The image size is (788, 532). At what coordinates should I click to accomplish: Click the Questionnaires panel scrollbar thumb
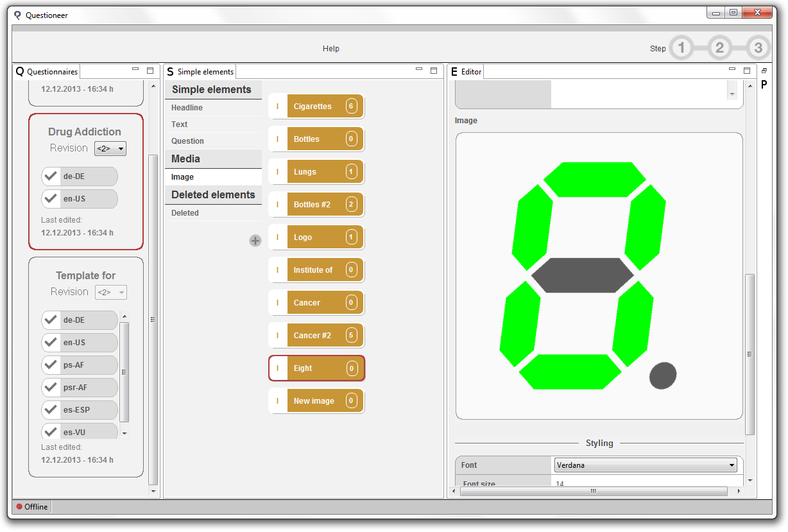coord(153,320)
